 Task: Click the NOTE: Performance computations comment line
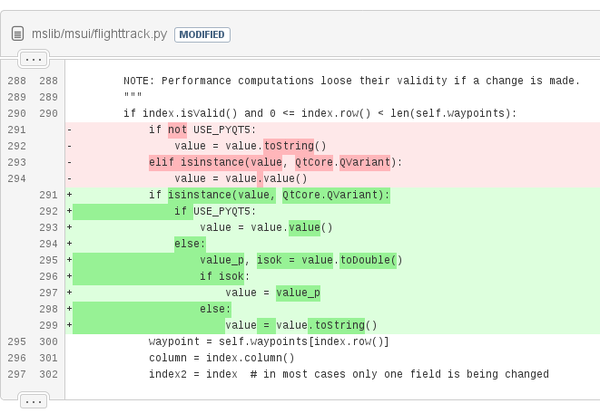352,81
